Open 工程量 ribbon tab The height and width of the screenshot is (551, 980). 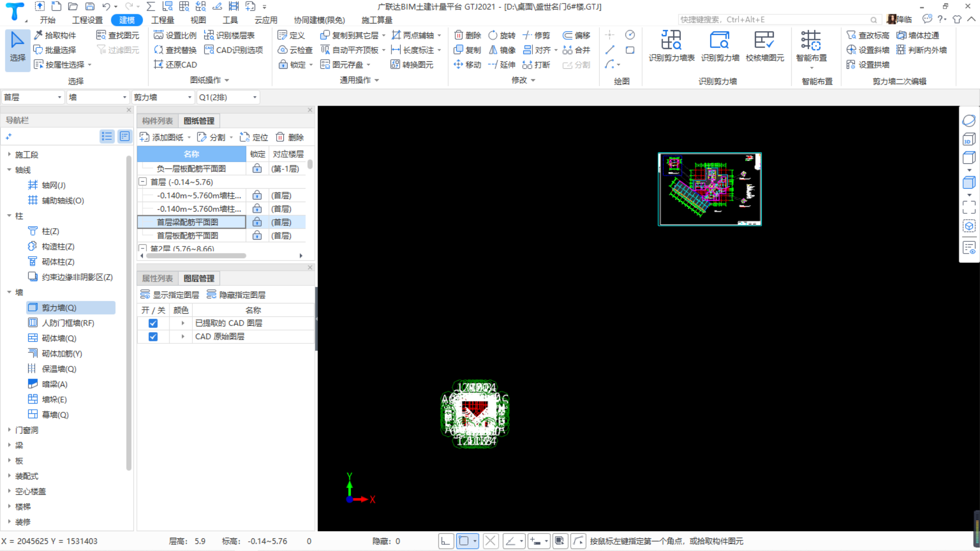162,20
